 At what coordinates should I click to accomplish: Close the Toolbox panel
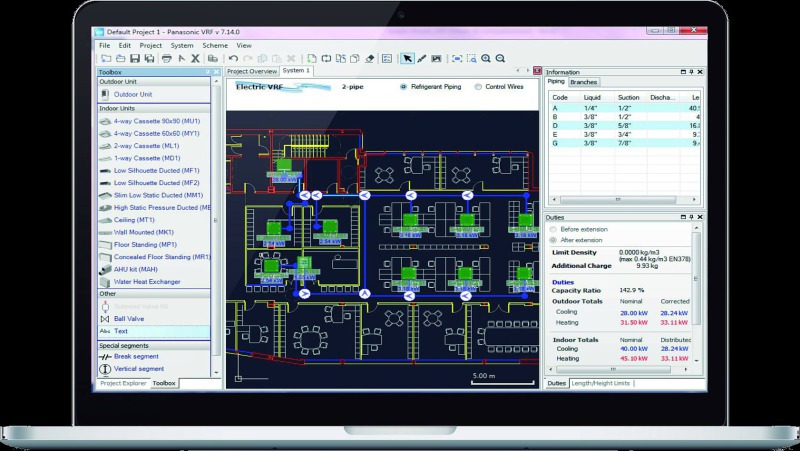tap(216, 72)
